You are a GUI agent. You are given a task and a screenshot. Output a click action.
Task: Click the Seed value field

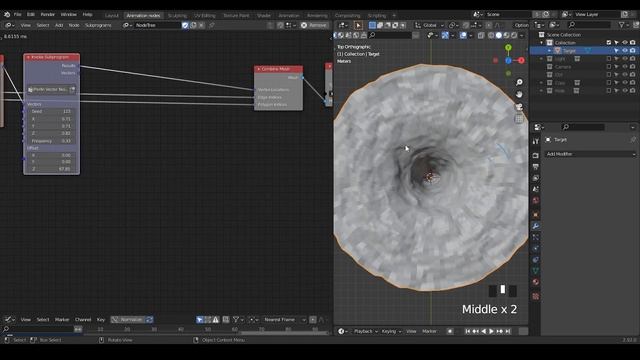pos(51,111)
